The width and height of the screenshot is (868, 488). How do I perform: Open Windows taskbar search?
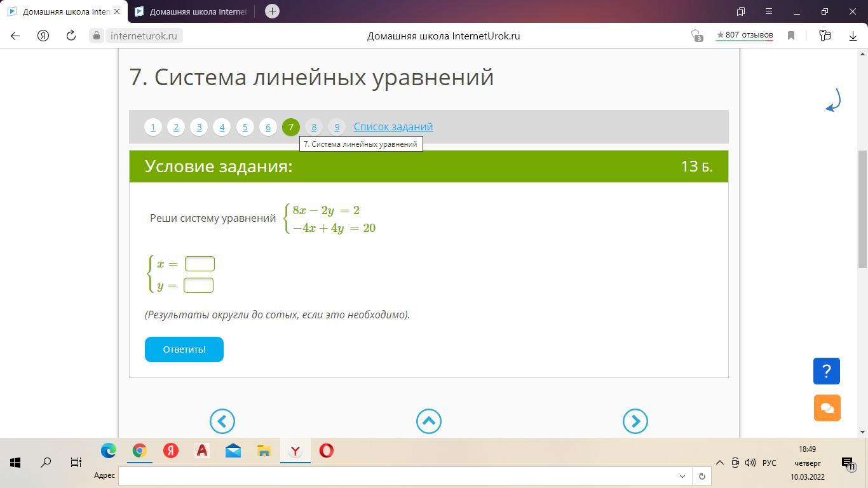pyautogui.click(x=46, y=463)
